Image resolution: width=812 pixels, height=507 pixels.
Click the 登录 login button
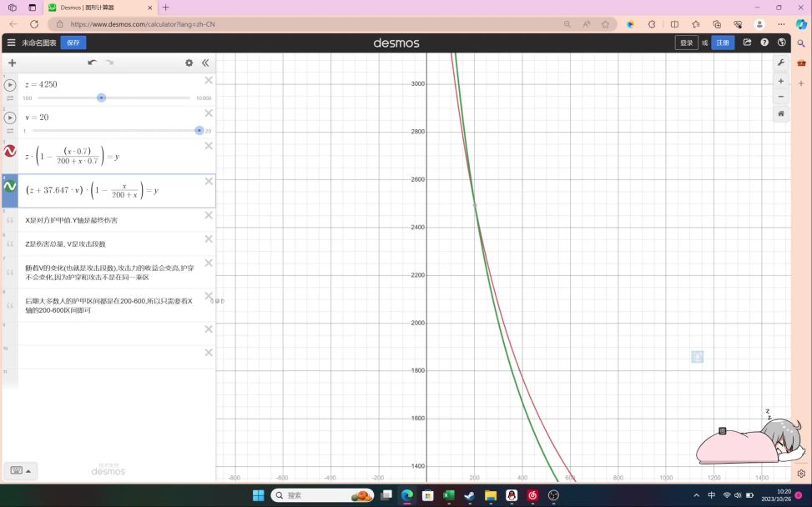click(x=686, y=43)
